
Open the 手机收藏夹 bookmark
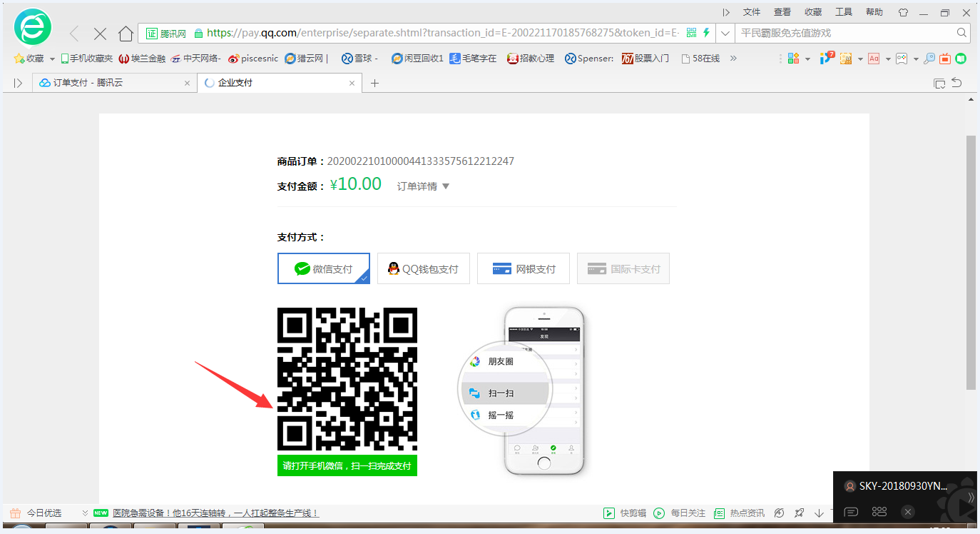coord(87,59)
